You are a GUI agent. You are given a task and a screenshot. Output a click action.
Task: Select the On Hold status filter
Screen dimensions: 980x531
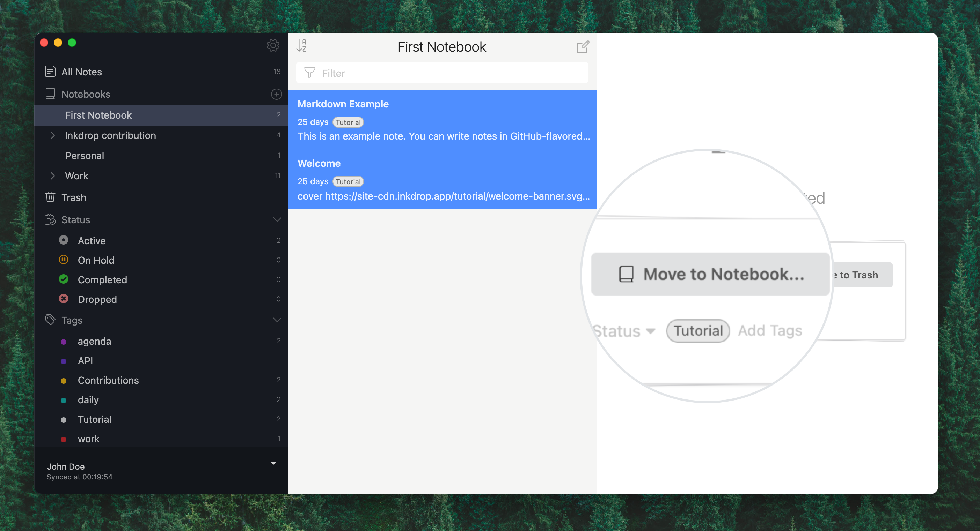[x=95, y=260]
